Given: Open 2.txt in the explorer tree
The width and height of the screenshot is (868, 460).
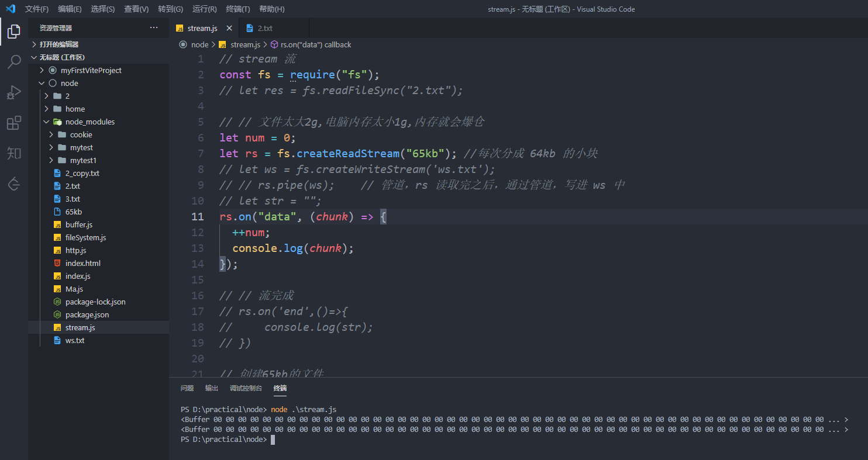Looking at the screenshot, I should point(98,186).
